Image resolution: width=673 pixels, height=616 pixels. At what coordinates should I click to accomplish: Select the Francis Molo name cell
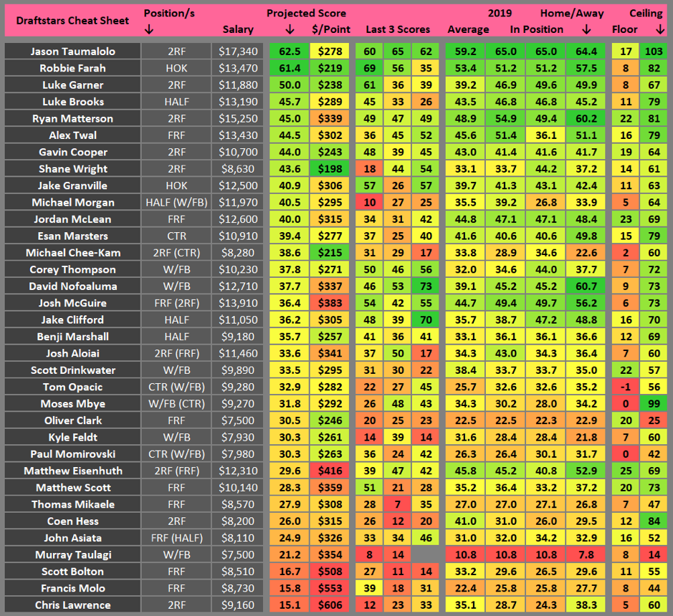click(x=72, y=588)
